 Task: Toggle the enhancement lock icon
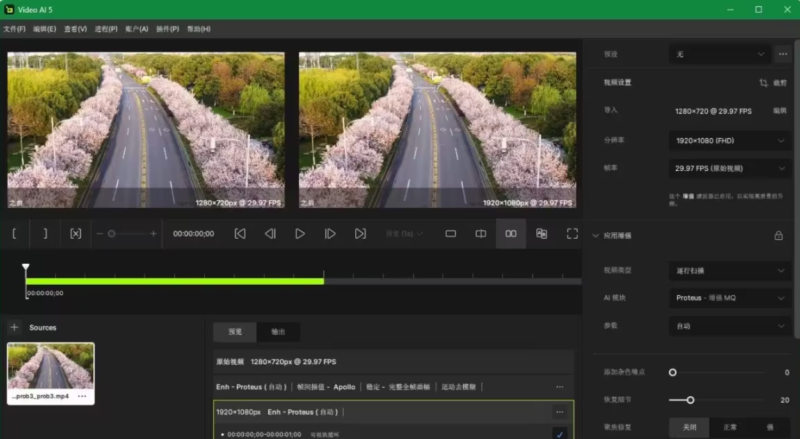(778, 235)
